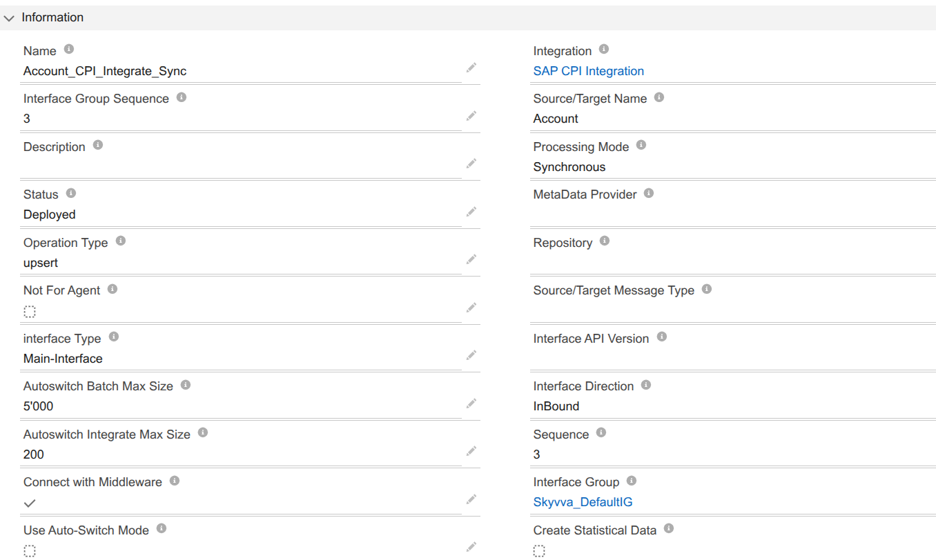Click the upsert operation type value
The width and height of the screenshot is (936, 560).
[41, 263]
